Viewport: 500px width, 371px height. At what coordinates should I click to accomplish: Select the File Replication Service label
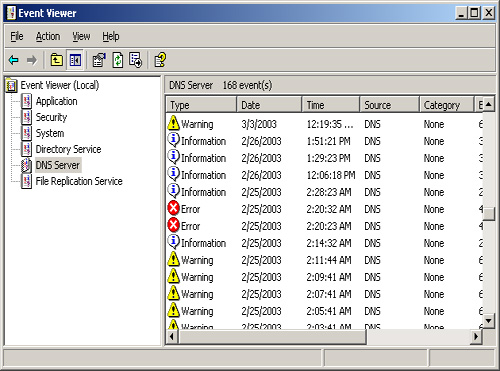[79, 181]
